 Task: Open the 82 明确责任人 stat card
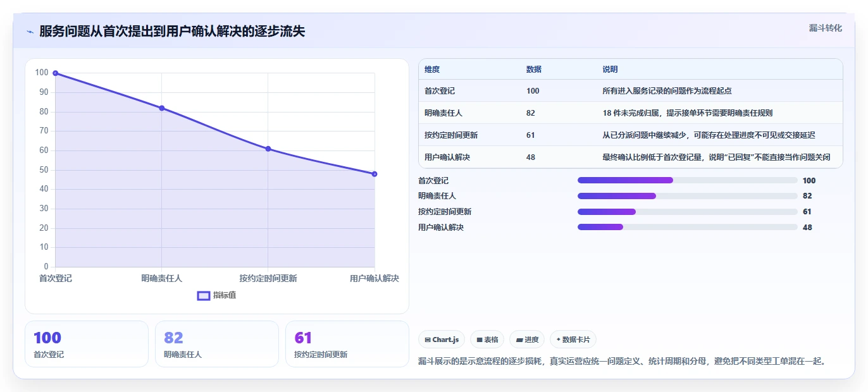coord(217,344)
